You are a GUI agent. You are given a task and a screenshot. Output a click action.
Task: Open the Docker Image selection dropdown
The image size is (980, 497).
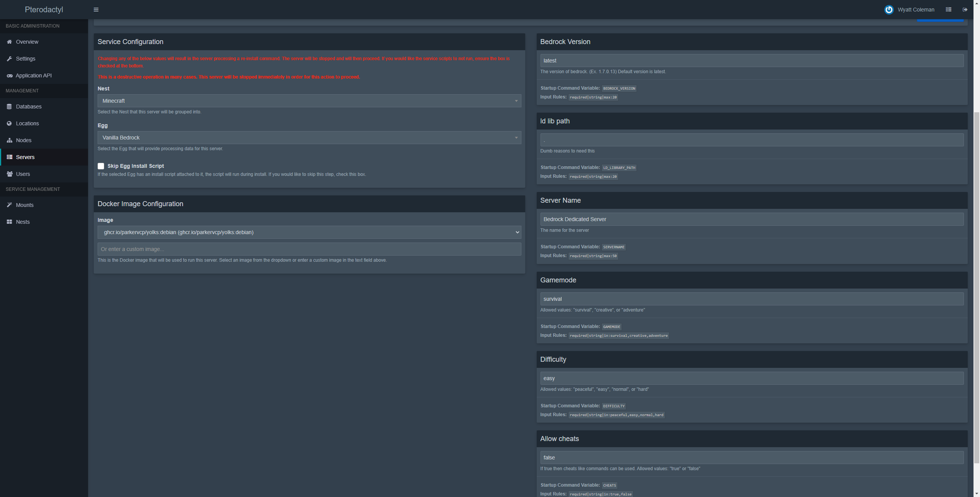pos(309,232)
